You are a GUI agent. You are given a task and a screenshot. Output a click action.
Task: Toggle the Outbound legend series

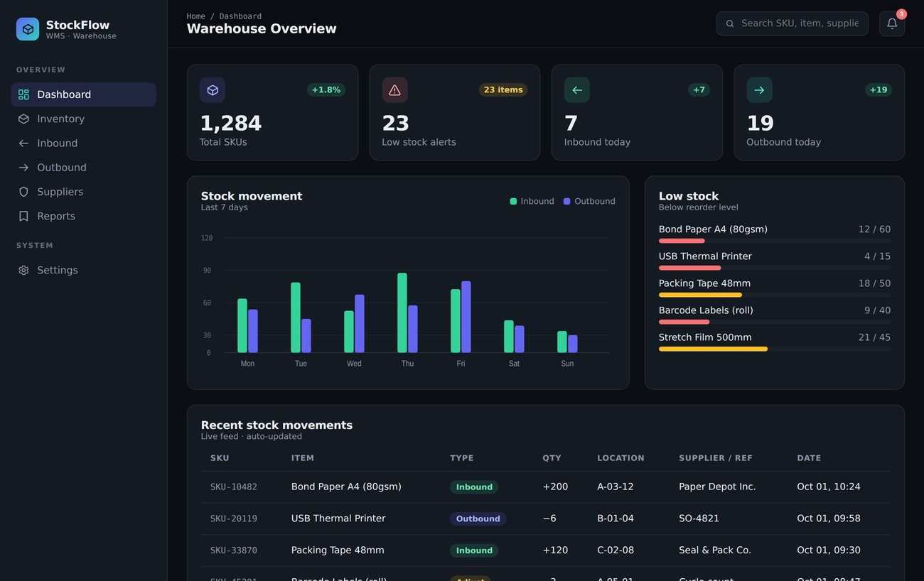pos(589,201)
